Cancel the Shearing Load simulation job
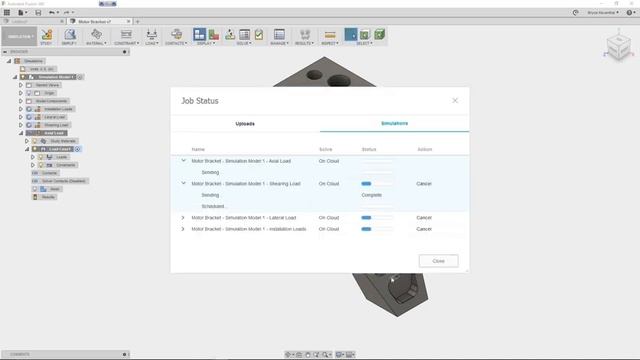This screenshot has width=640, height=360. point(424,184)
